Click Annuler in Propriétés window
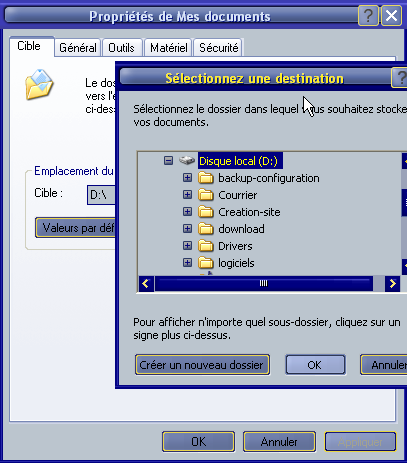The width and height of the screenshot is (407, 463). (x=279, y=442)
